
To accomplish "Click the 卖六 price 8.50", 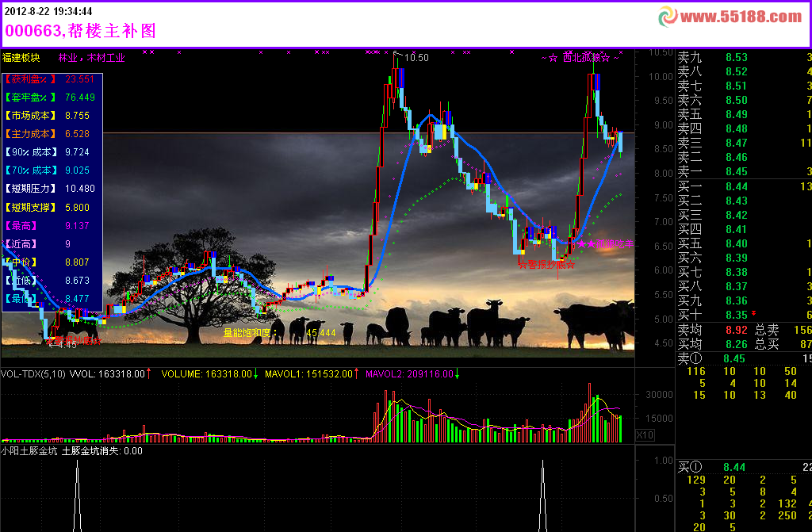I will tap(737, 100).
